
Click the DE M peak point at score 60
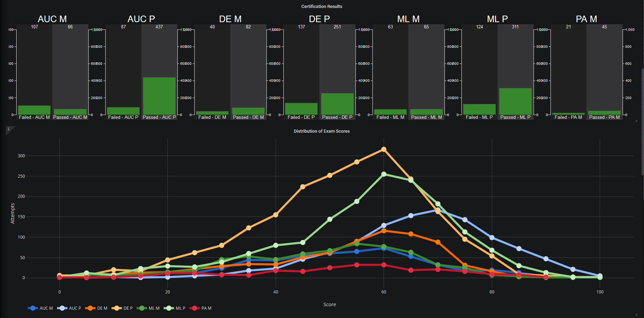[x=384, y=231]
